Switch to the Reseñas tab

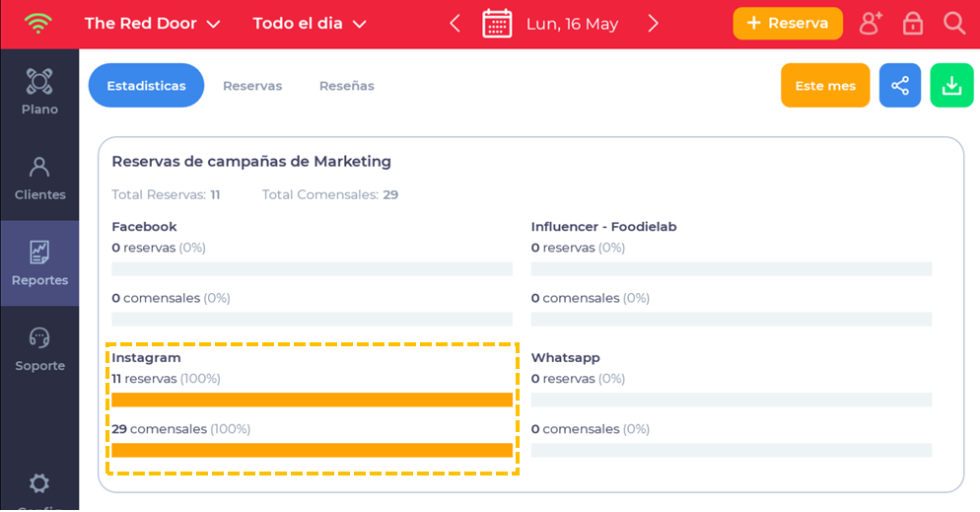[x=346, y=86]
